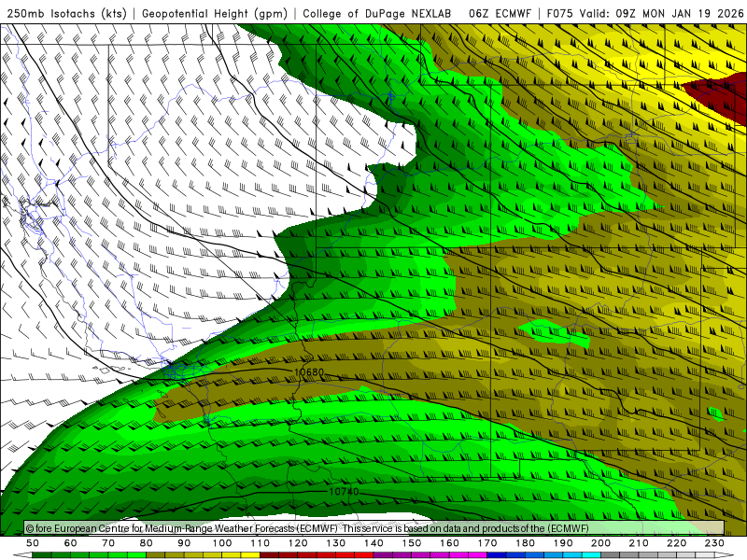Click the purple legend swatch just right of 140
747x560 pixels.
(383, 555)
